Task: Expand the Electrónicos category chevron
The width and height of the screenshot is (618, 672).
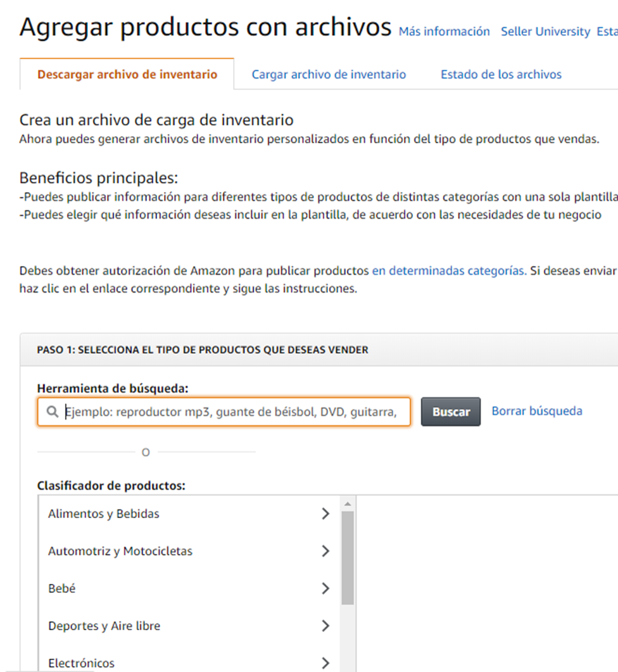Action: [x=325, y=662]
